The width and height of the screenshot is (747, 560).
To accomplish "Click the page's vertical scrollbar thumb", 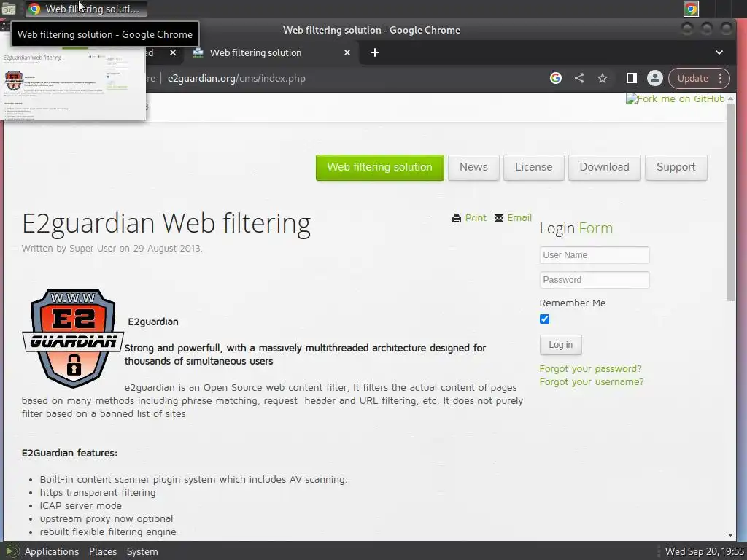I will (730, 201).
